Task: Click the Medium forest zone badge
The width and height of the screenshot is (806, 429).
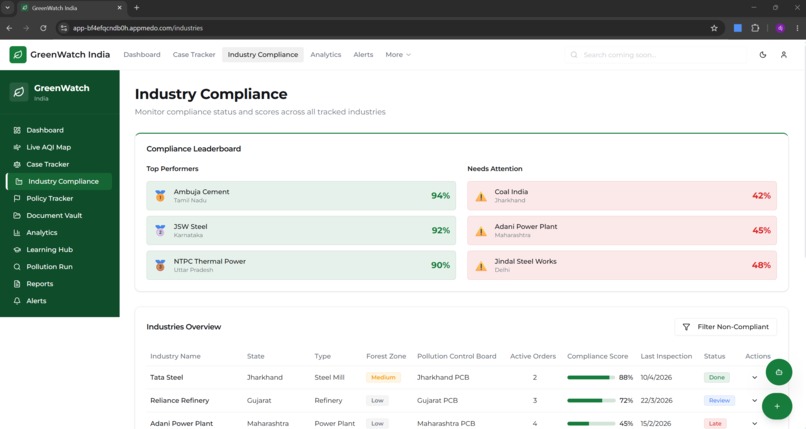Action: [x=383, y=378]
